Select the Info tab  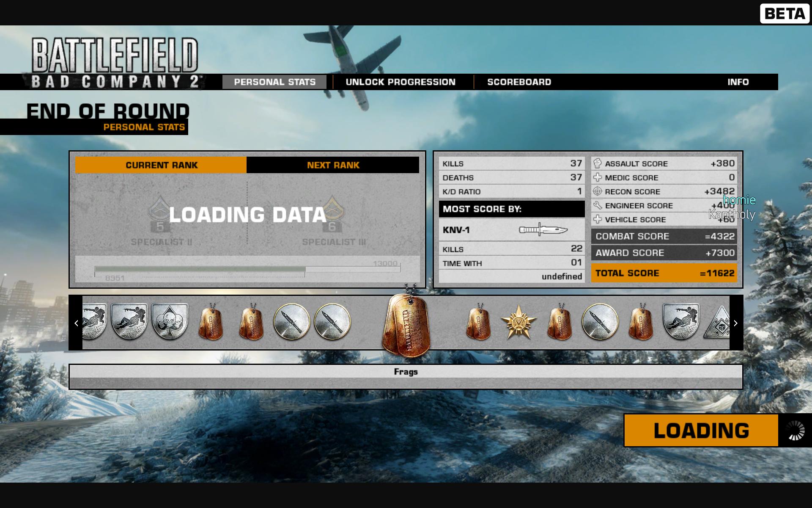[x=738, y=82]
